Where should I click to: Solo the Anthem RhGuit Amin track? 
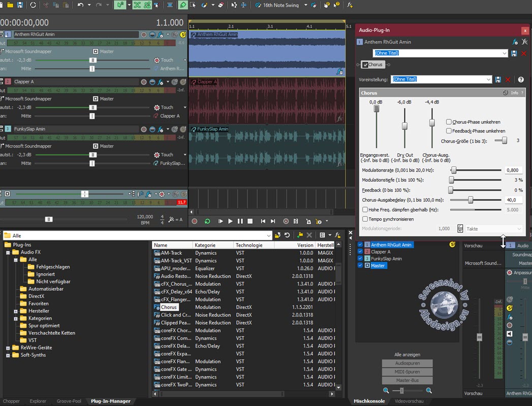click(x=183, y=34)
